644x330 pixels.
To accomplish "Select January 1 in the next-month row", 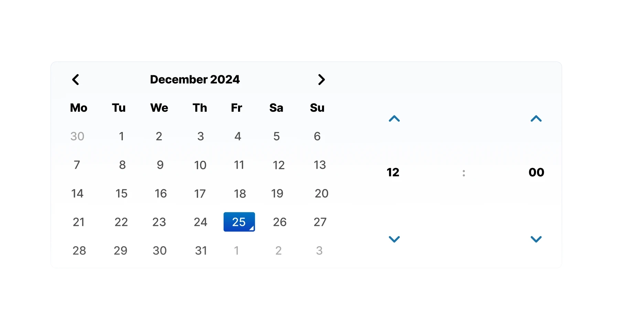I will point(237,251).
